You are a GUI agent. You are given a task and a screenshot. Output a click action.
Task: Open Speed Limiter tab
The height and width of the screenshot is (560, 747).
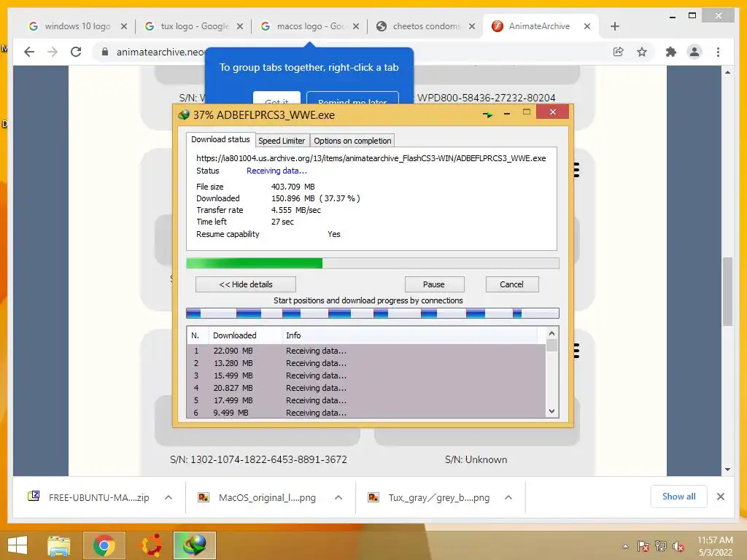[282, 141]
